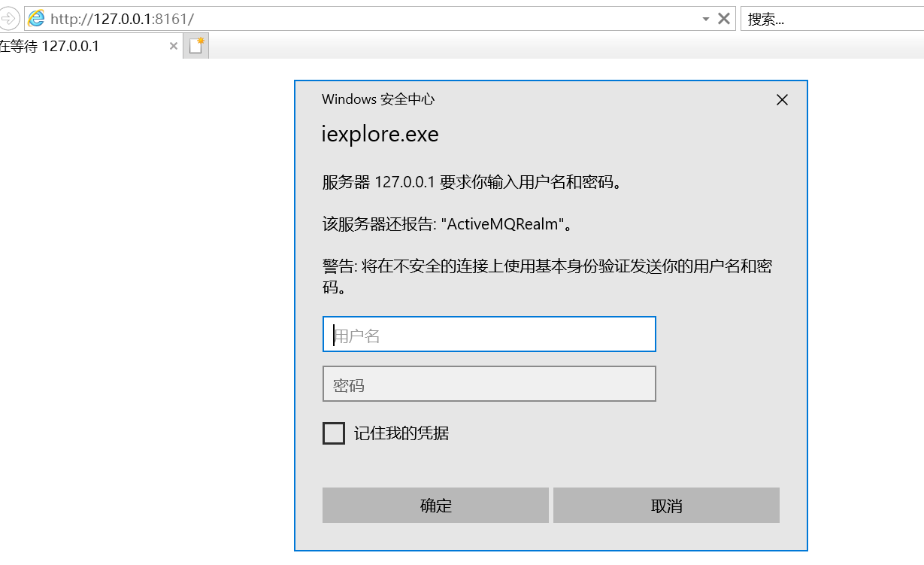Close the 在等待 127.0.0.1 tab
Screen dimensions: 924x565
click(x=174, y=46)
